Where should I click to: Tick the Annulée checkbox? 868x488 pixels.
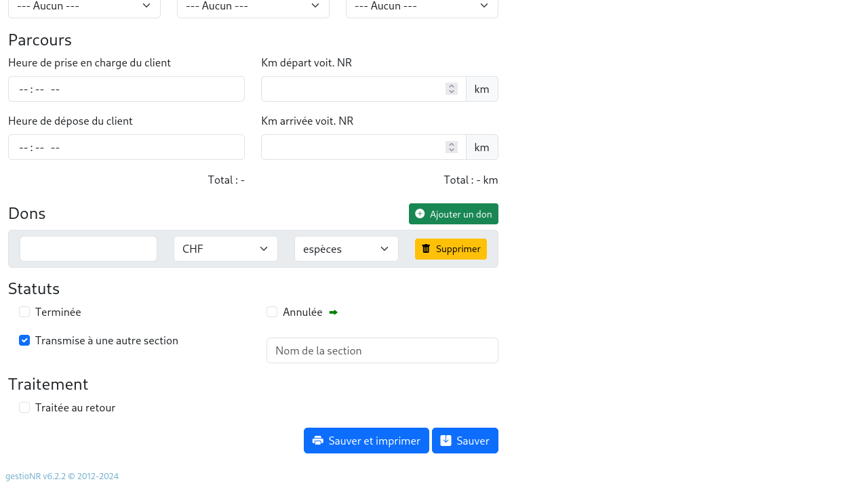(x=272, y=312)
